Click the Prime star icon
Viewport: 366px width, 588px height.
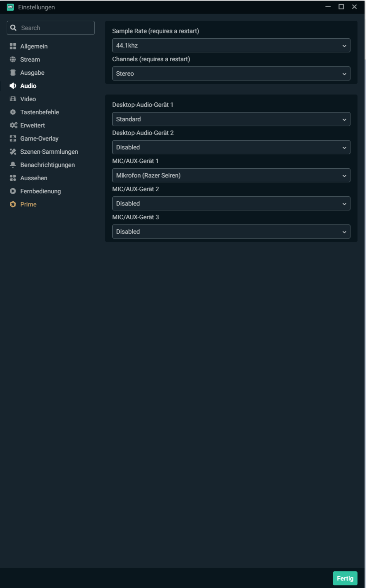[x=13, y=204]
